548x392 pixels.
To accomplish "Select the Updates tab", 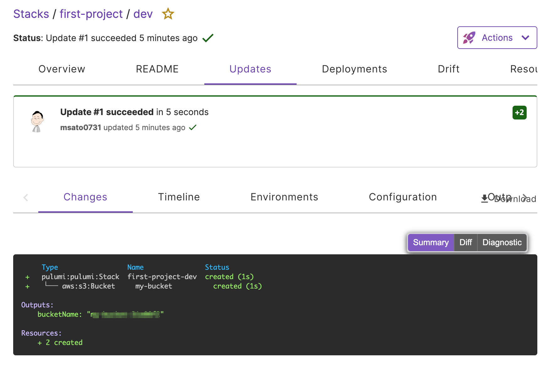I will (x=250, y=69).
